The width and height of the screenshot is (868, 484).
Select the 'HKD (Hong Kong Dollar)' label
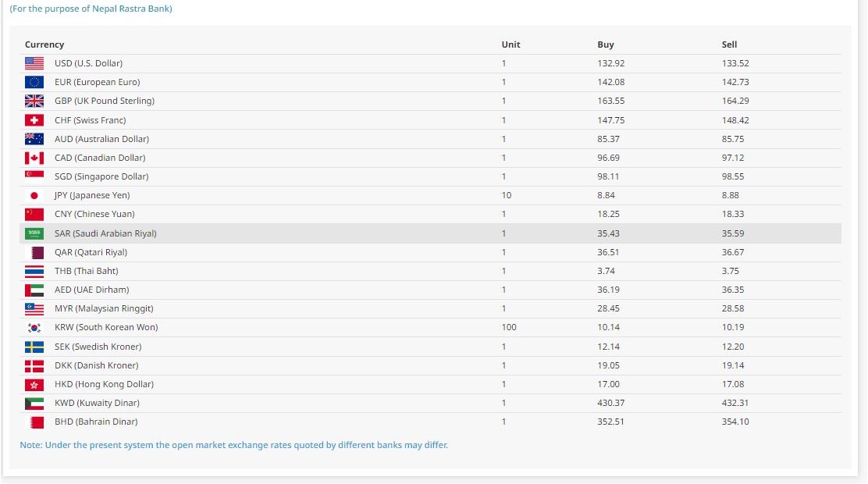tap(104, 385)
